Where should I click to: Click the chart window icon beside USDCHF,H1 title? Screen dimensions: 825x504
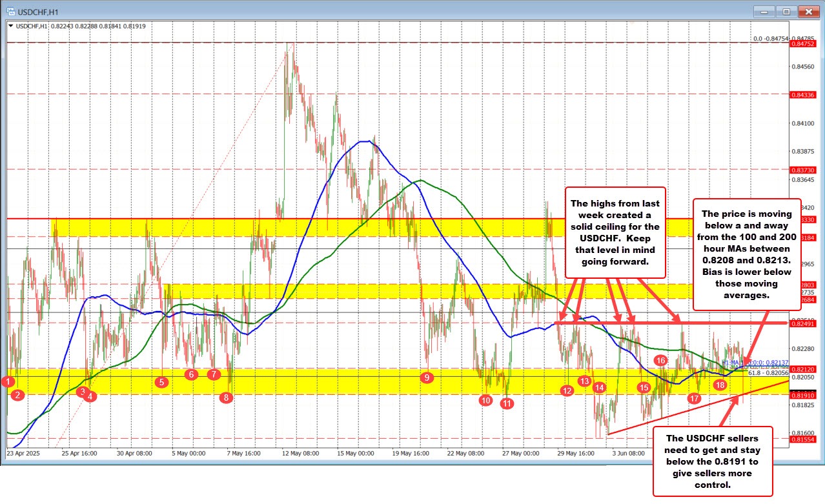pos(9,12)
